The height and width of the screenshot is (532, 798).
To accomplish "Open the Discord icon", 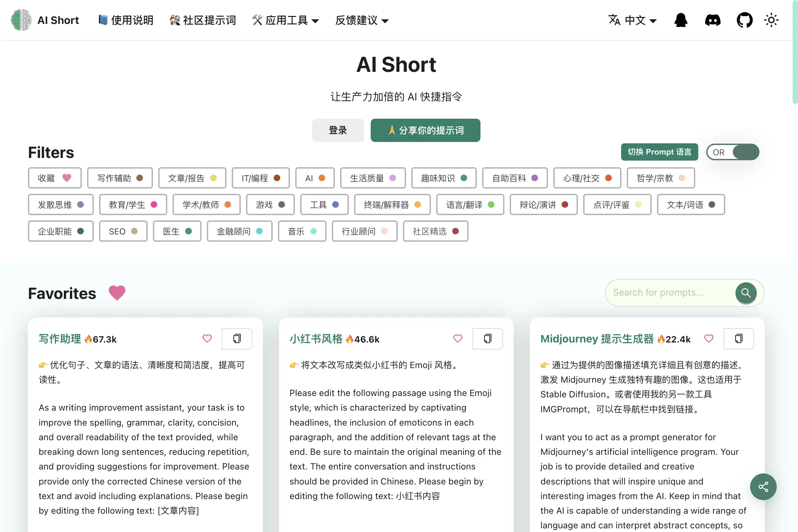I will click(713, 20).
